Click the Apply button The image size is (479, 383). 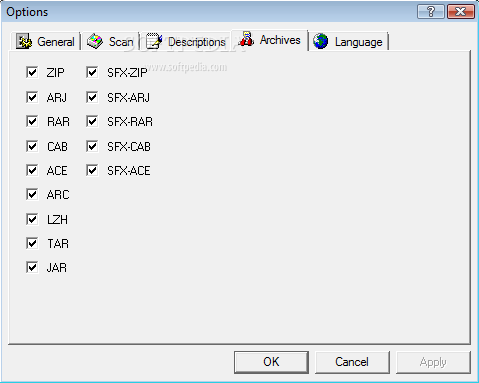[433, 362]
